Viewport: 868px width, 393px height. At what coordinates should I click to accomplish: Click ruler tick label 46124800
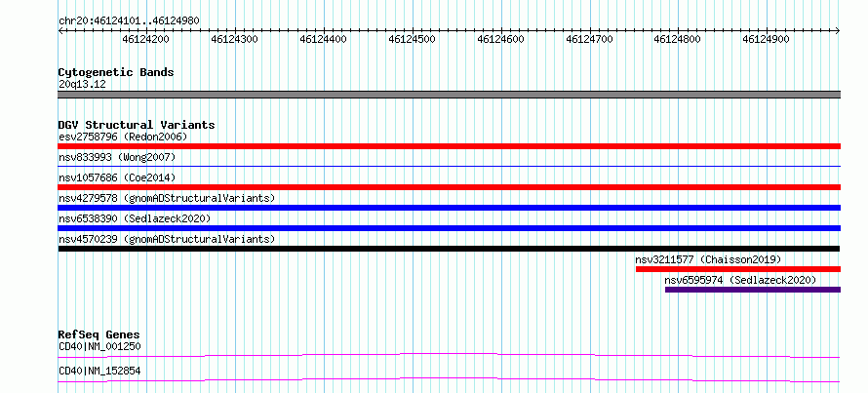click(678, 39)
